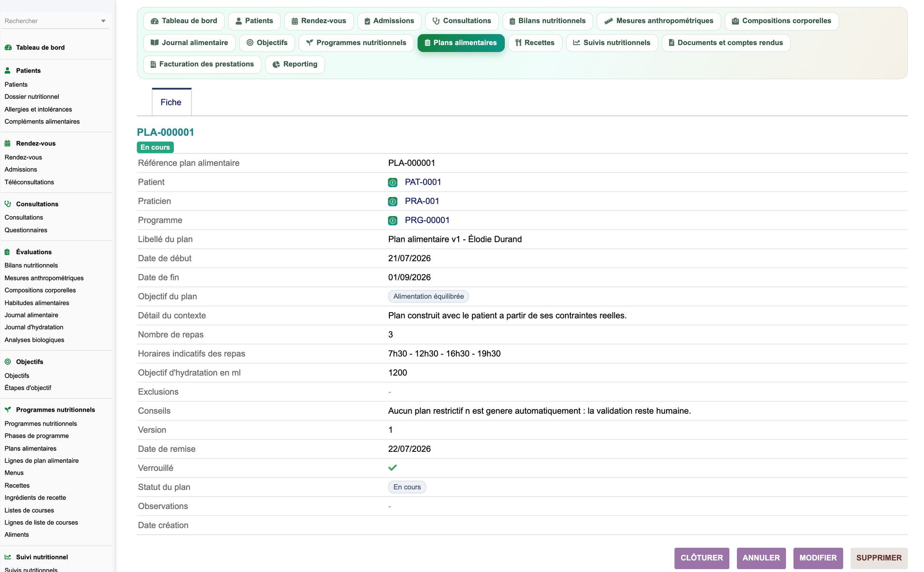Open Phases de programme in sidebar

tap(37, 436)
